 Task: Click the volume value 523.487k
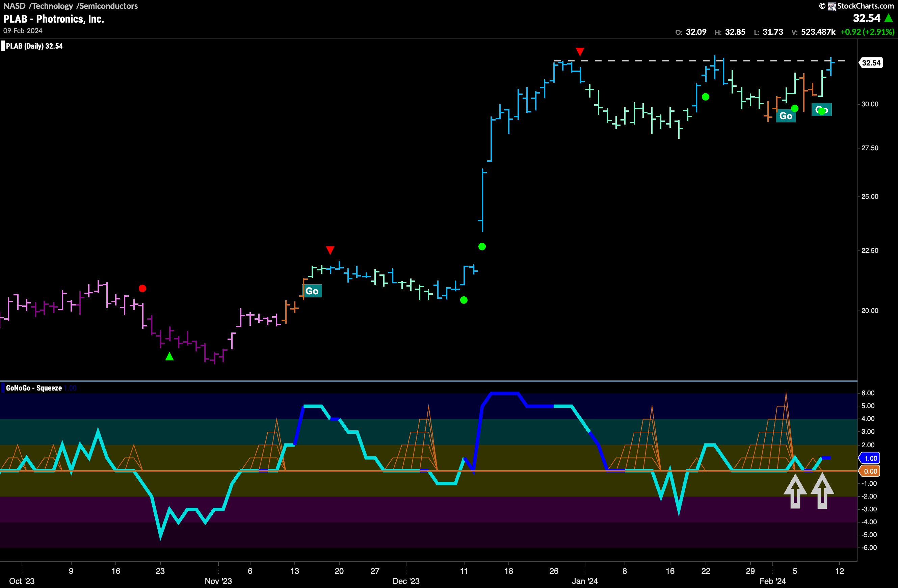point(818,32)
